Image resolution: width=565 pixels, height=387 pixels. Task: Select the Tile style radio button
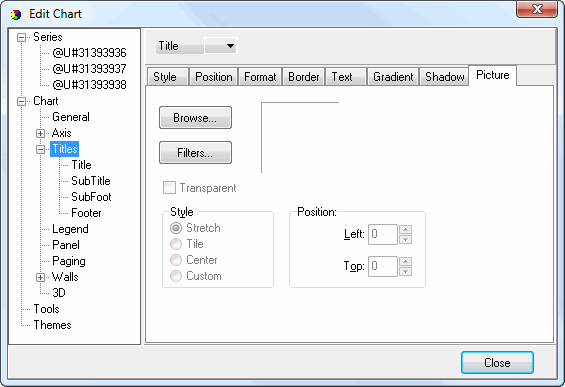(x=176, y=244)
